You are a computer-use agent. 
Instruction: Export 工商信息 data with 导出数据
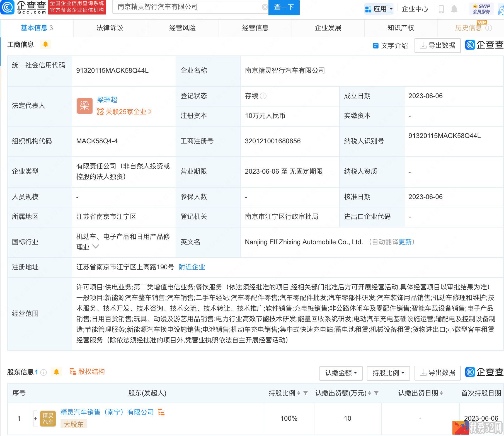tap(437, 45)
